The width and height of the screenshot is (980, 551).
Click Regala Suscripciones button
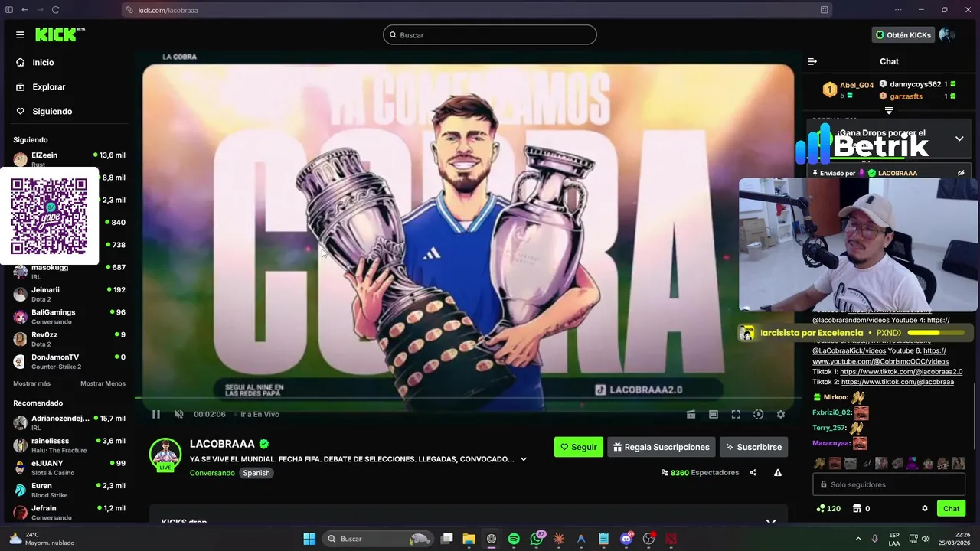(661, 447)
